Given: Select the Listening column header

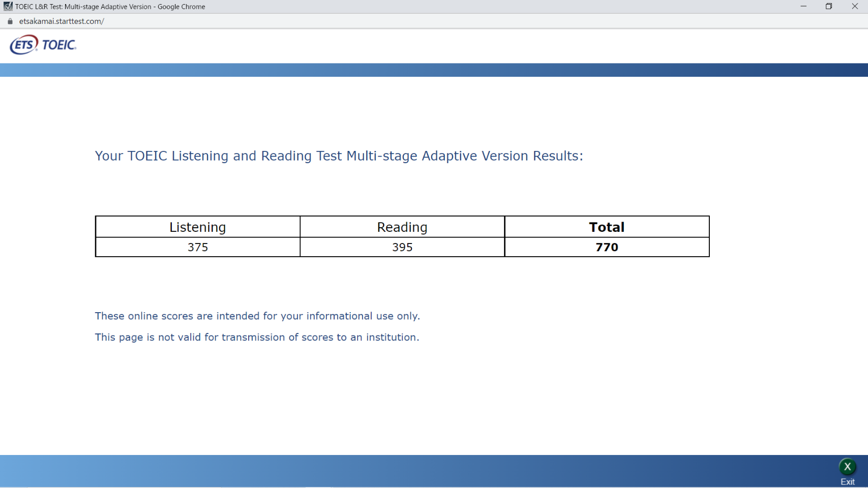Looking at the screenshot, I should (197, 227).
